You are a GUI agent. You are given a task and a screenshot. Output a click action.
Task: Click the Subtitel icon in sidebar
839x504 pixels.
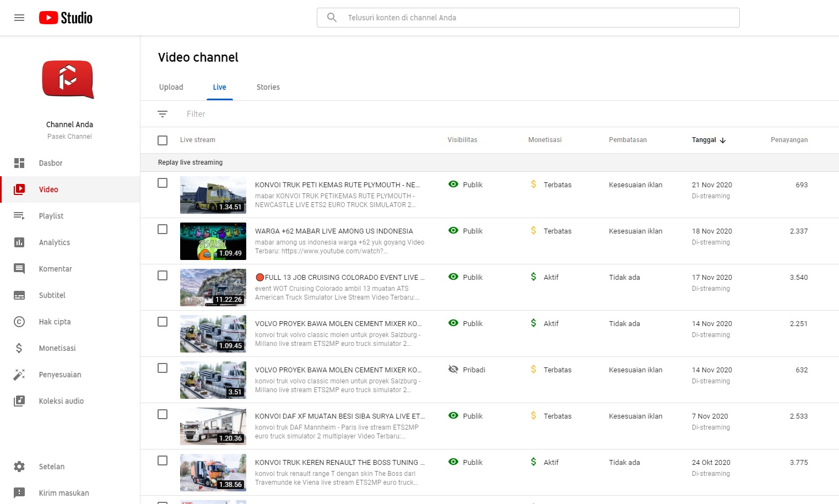pyautogui.click(x=19, y=295)
